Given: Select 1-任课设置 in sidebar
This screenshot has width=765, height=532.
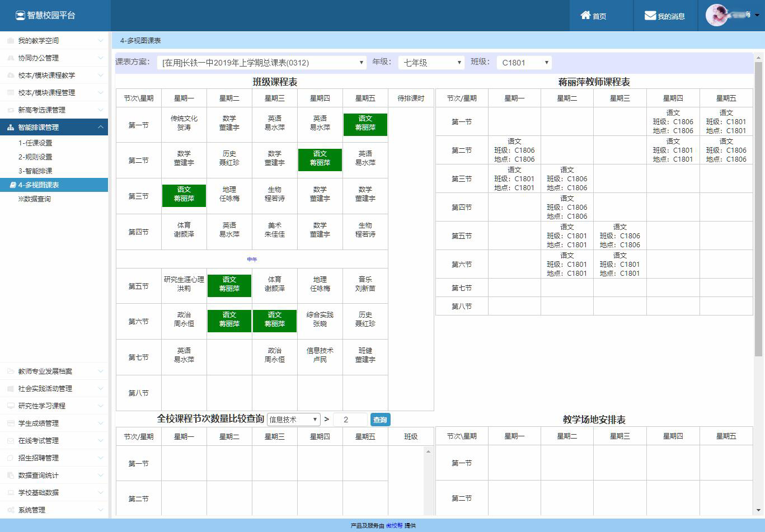Looking at the screenshot, I should point(35,143).
